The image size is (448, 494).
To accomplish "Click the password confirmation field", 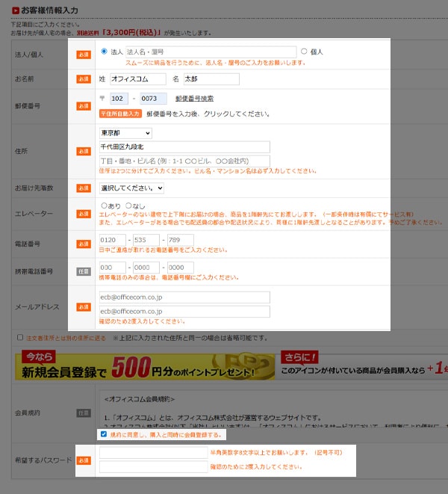I will point(154,467).
